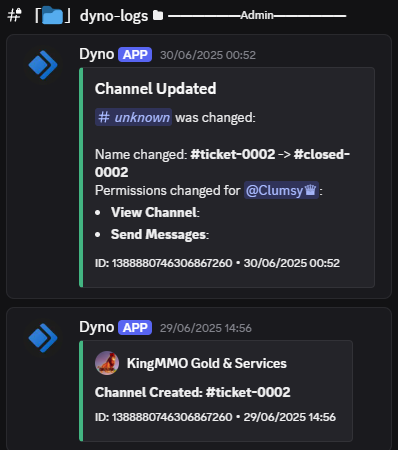Open Dyno avatar on Channel Created message
This screenshot has width=398, height=450.
(43, 338)
